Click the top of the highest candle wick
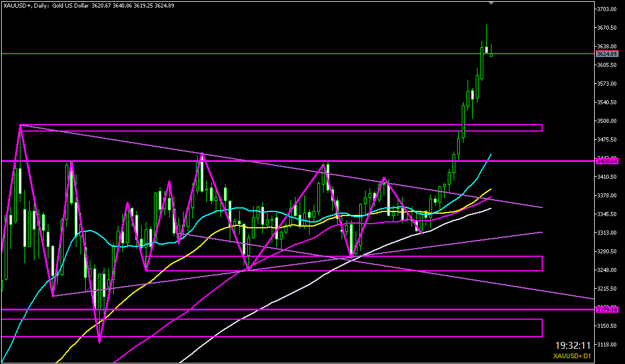The height and width of the screenshot is (364, 625). 486,25
